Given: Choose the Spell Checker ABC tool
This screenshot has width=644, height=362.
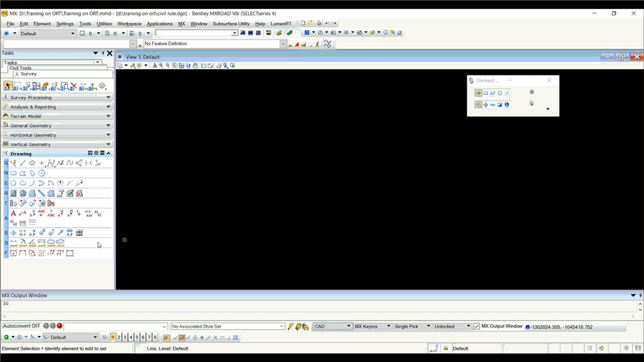Looking at the screenshot, I should coord(42,213).
